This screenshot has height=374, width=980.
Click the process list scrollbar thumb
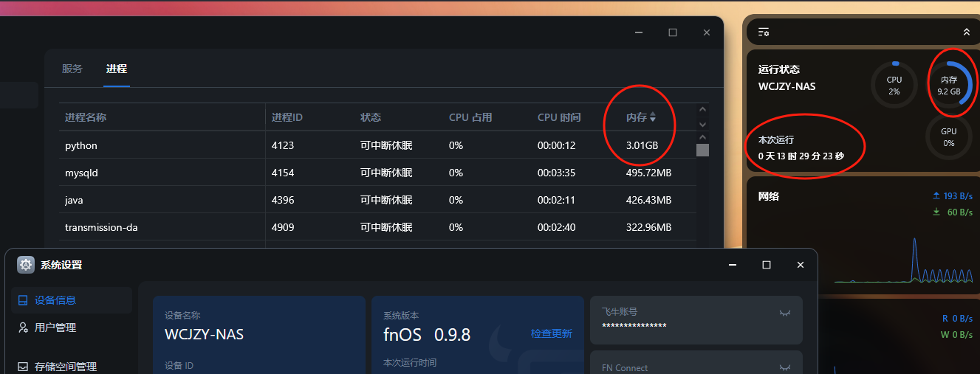click(x=703, y=150)
